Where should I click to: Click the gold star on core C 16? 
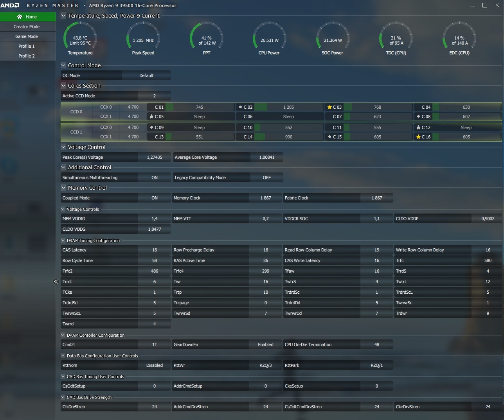(x=418, y=137)
